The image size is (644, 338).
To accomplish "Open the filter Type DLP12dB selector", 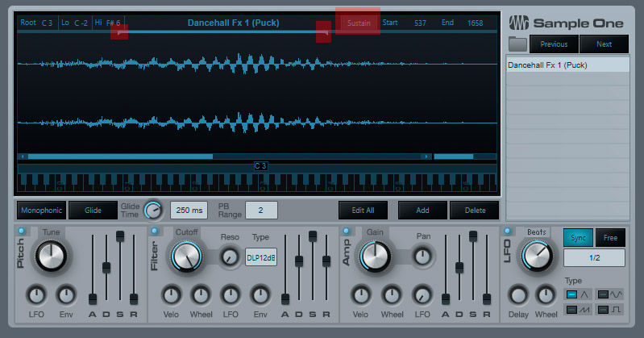I will click(260, 257).
